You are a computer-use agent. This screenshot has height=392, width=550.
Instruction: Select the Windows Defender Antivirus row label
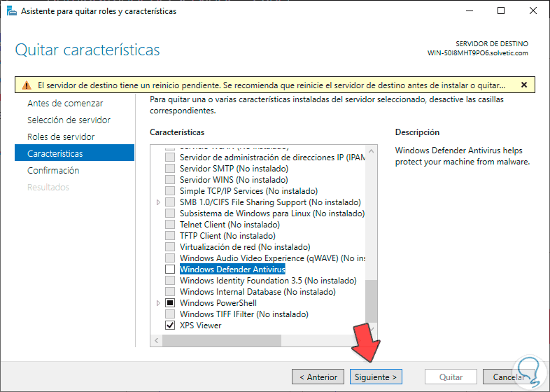tap(232, 269)
